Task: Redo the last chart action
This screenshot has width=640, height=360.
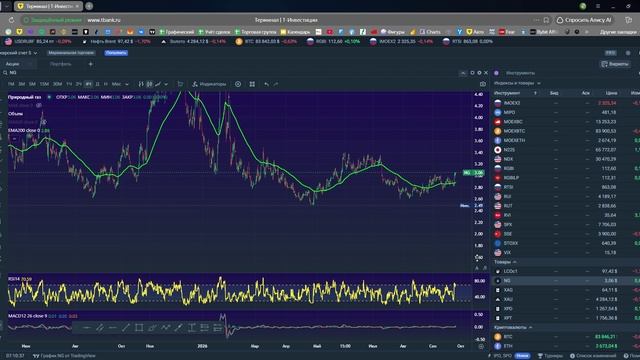Action: [x=276, y=84]
